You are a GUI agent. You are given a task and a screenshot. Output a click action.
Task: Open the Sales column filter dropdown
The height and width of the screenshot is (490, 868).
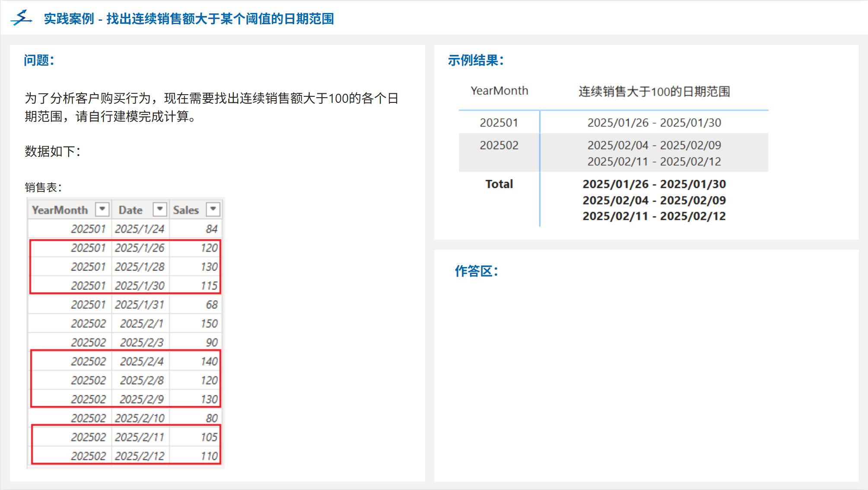[213, 210]
